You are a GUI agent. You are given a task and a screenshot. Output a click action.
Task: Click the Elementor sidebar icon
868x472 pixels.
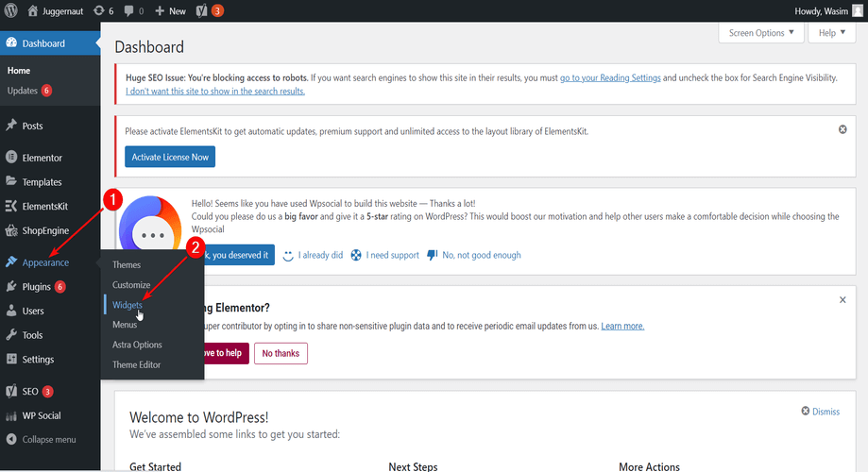(11, 157)
